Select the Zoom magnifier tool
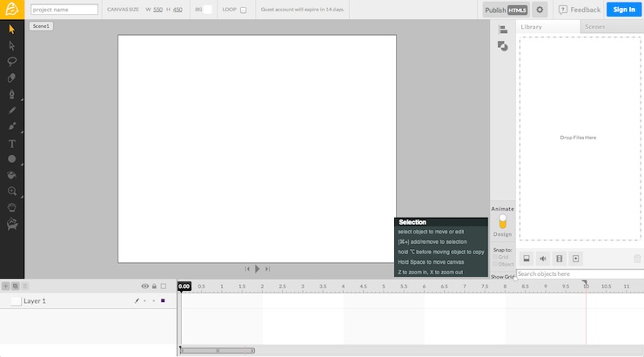The width and height of the screenshot is (644, 357). click(x=12, y=191)
